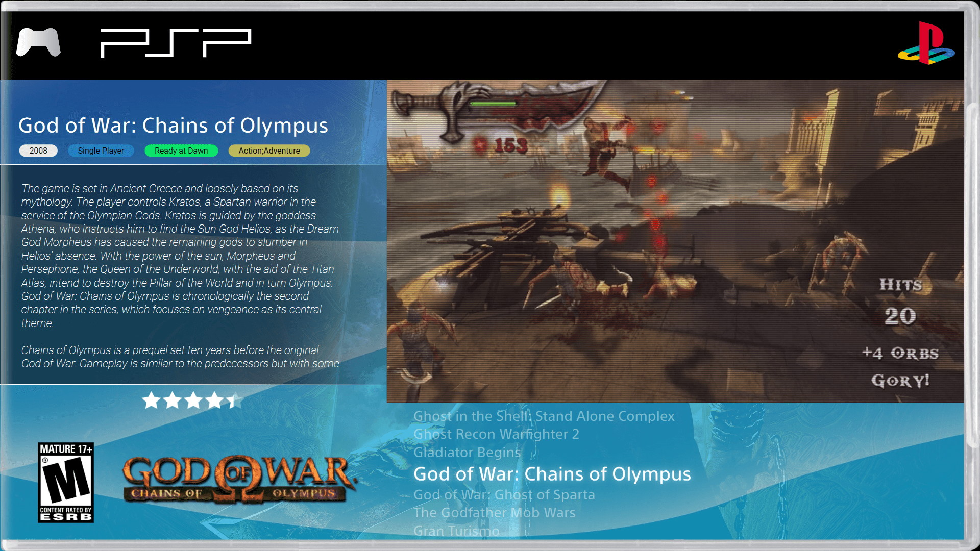Select Ghost Recon Warfighter 2 in list
This screenshot has height=551, width=980.
[x=496, y=434]
